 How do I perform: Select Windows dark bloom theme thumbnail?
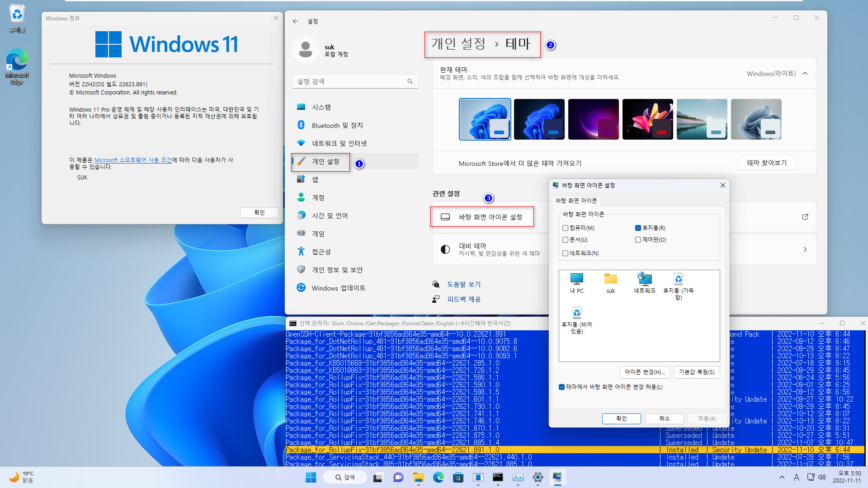539,119
